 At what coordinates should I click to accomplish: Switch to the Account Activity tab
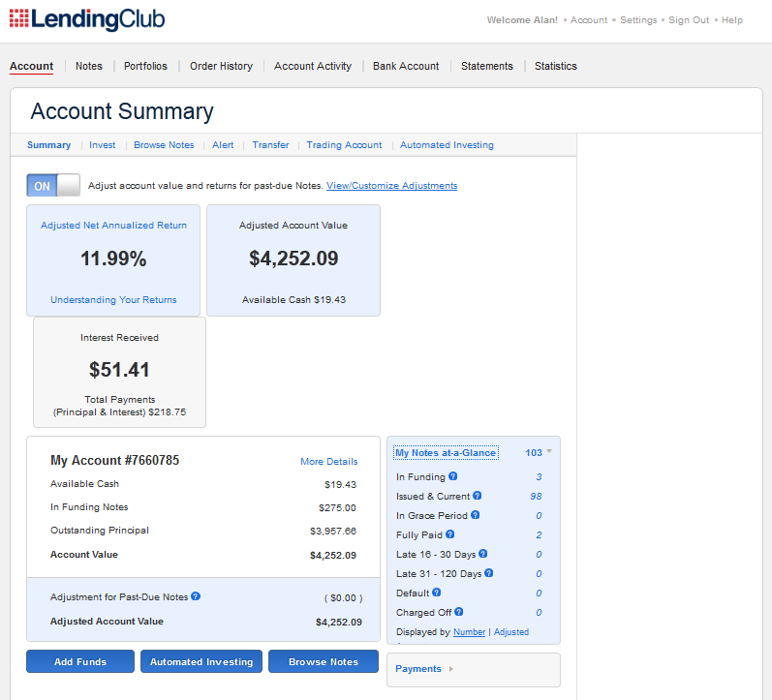click(x=313, y=66)
